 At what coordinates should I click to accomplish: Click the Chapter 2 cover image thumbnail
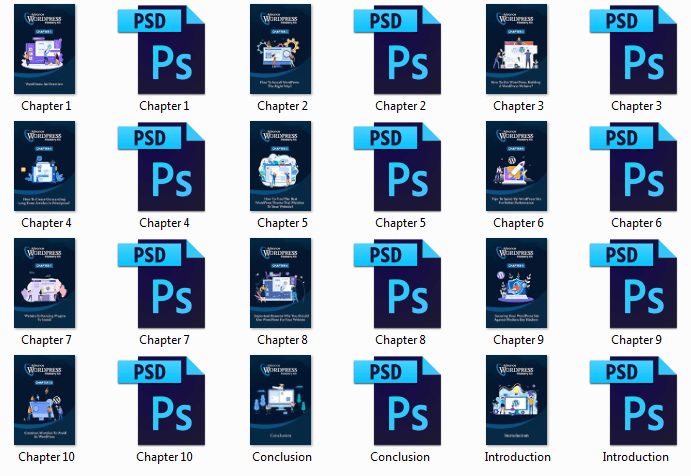281,49
